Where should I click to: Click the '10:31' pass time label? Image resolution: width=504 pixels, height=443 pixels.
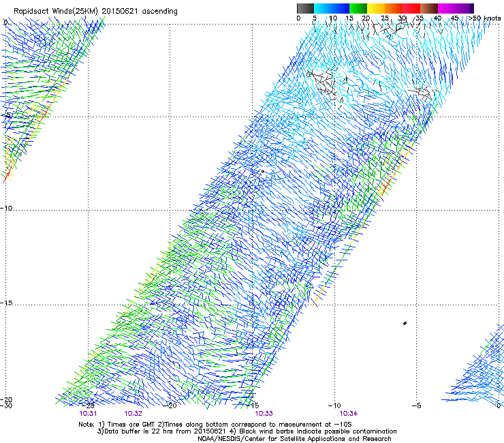[88, 414]
